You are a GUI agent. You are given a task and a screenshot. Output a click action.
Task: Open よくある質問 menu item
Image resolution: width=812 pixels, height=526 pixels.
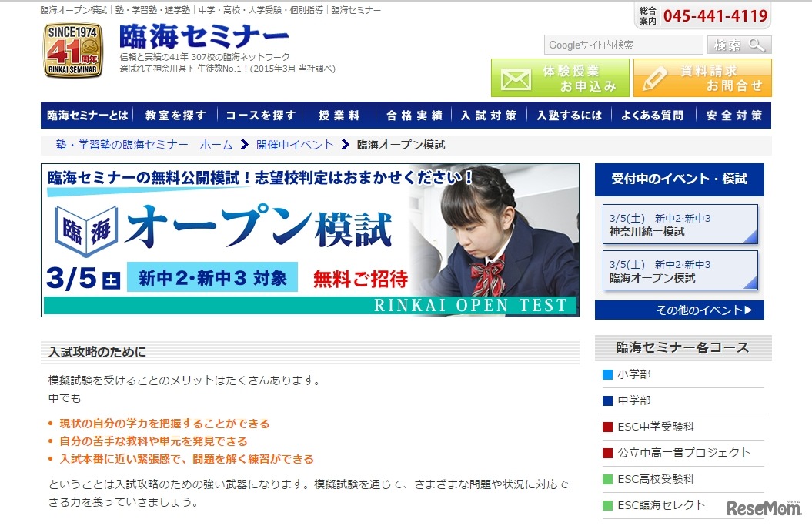(653, 115)
